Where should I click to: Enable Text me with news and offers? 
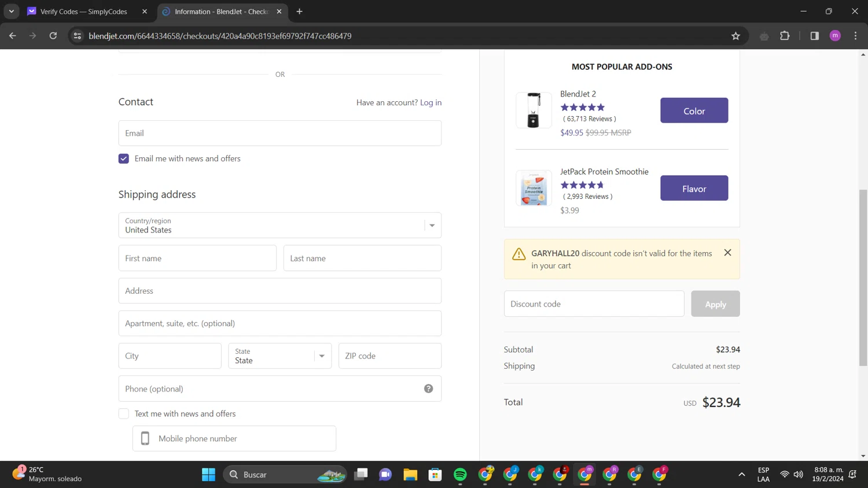point(124,413)
